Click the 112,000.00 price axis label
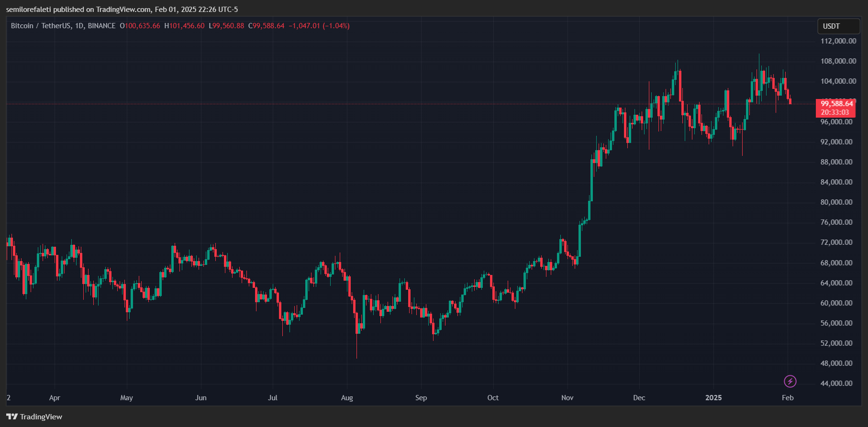 [x=838, y=41]
